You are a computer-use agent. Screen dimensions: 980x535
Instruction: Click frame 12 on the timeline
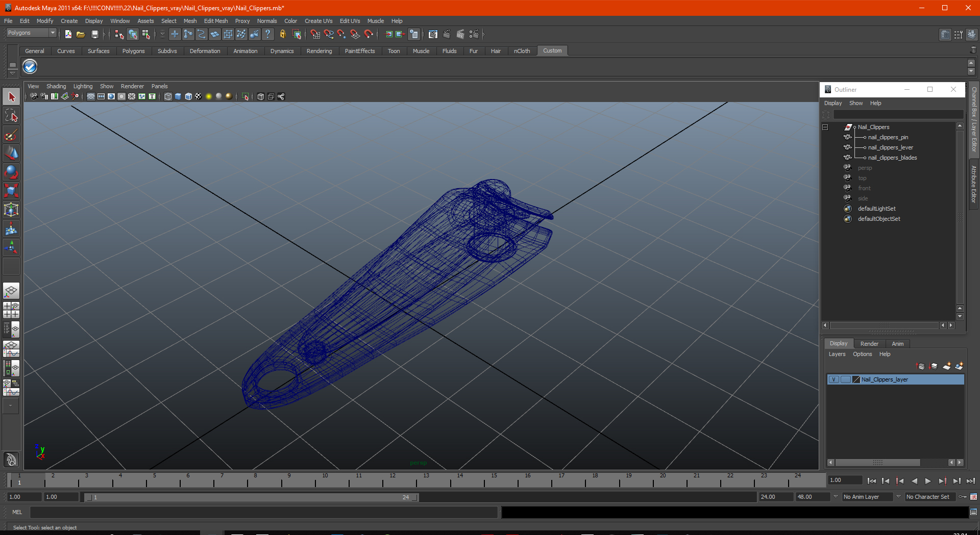pyautogui.click(x=393, y=480)
